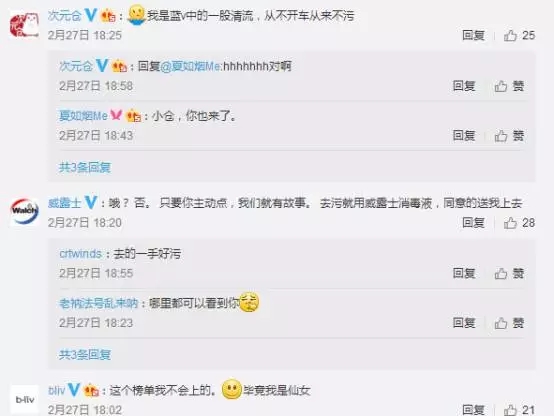This screenshot has width=554, height=416.
Task: Like 次元仓's top comment with 25 likes
Action: click(519, 35)
